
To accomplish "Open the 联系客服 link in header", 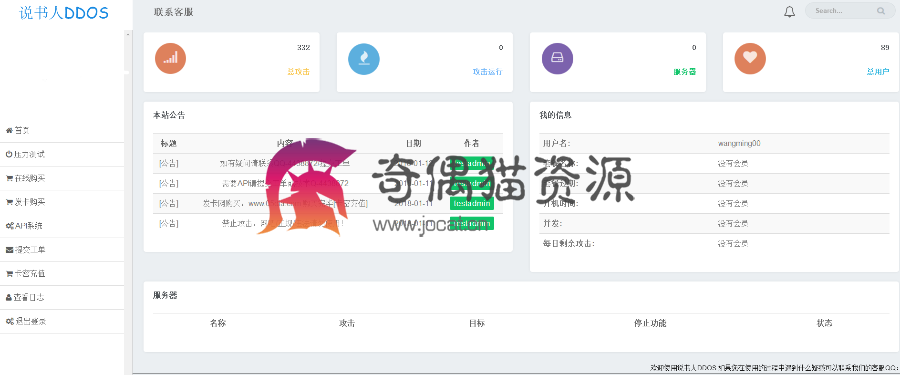I will click(x=173, y=12).
